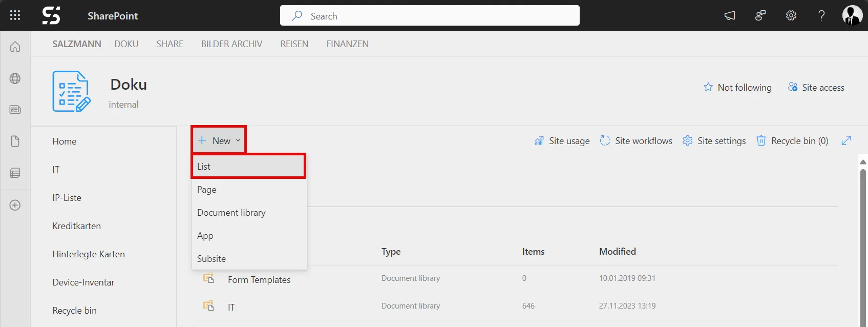Click the star icon to follow site
The height and width of the screenshot is (327, 868).
coord(708,87)
